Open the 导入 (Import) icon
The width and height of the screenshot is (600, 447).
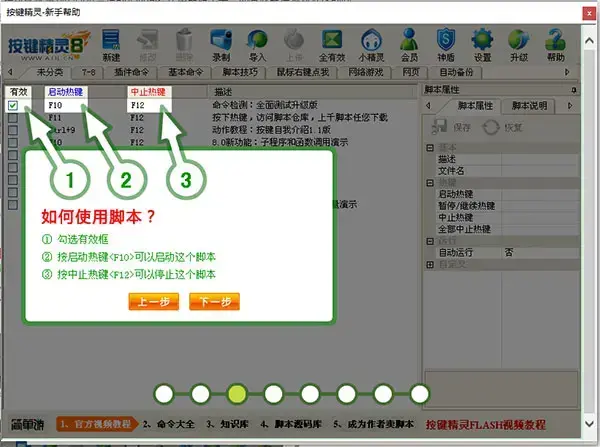(x=258, y=45)
